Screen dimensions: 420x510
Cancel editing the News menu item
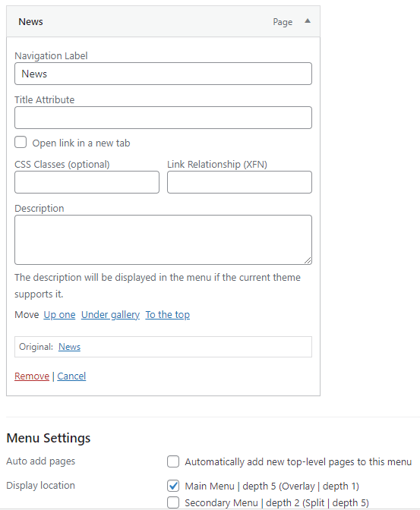(x=71, y=376)
